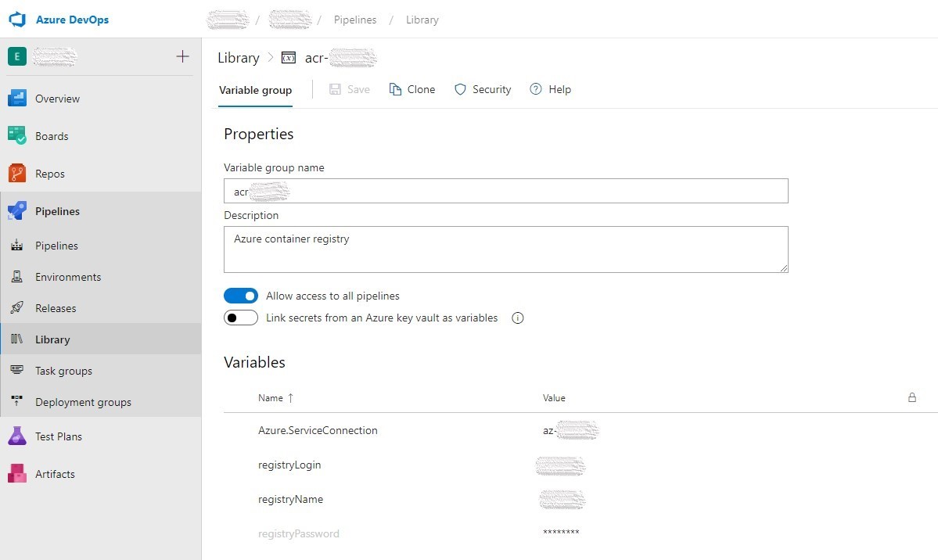This screenshot has width=938, height=560.
Task: Open the Boards section icon
Action: tap(17, 136)
